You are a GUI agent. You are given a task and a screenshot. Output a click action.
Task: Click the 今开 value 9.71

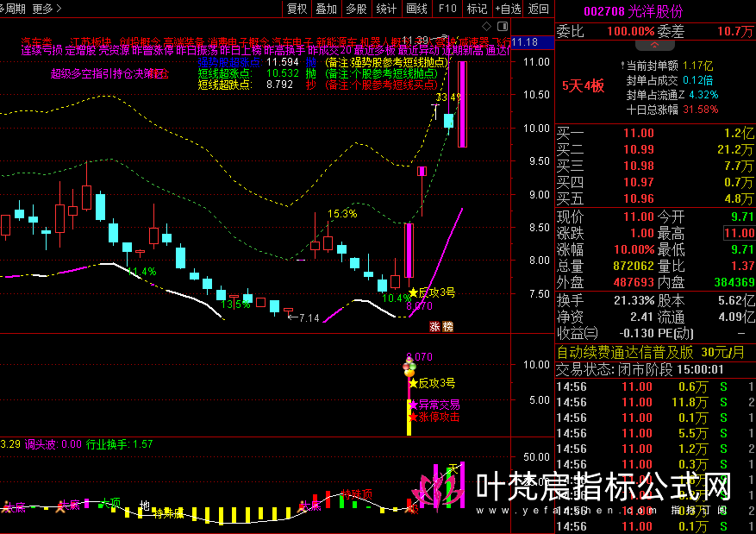coord(742,217)
